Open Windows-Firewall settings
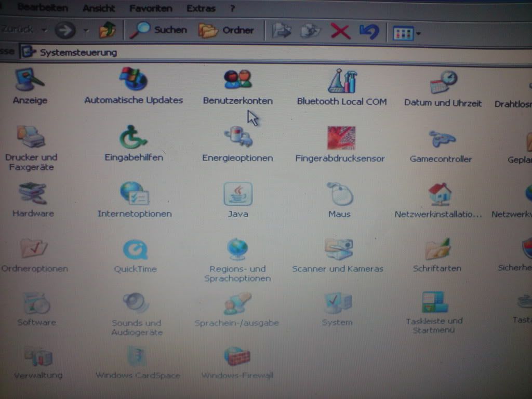The height and width of the screenshot is (399, 532). 237,363
